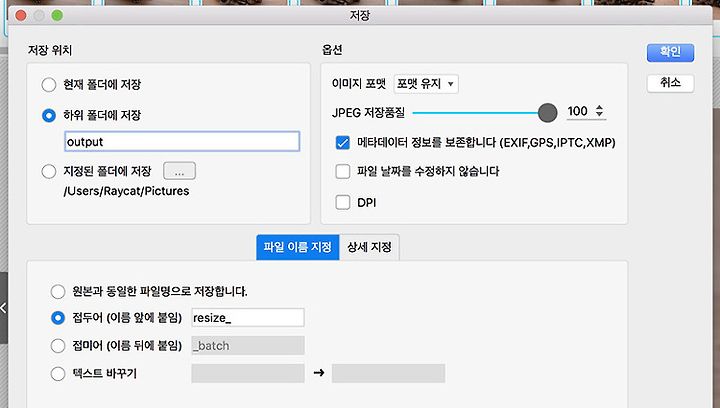Click the 취소 button
This screenshot has height=408, width=720.
(670, 83)
